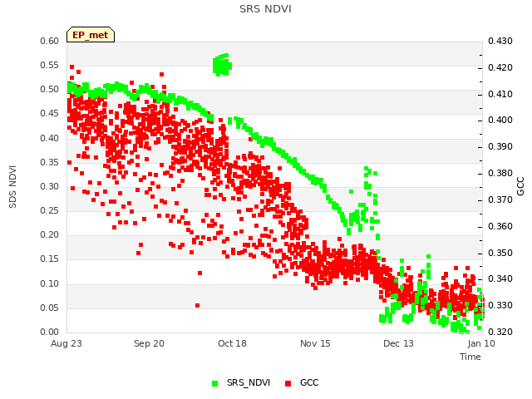Viewport: 532px width, 399px height.
Task: Click the Jan 10 date tick label
Action: pyautogui.click(x=481, y=343)
